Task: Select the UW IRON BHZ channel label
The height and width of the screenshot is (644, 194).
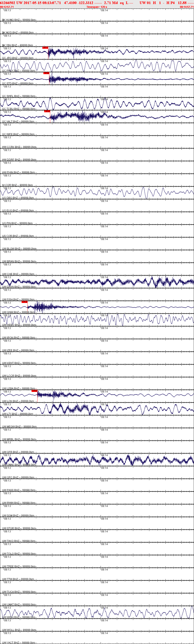Action: (x=18, y=337)
